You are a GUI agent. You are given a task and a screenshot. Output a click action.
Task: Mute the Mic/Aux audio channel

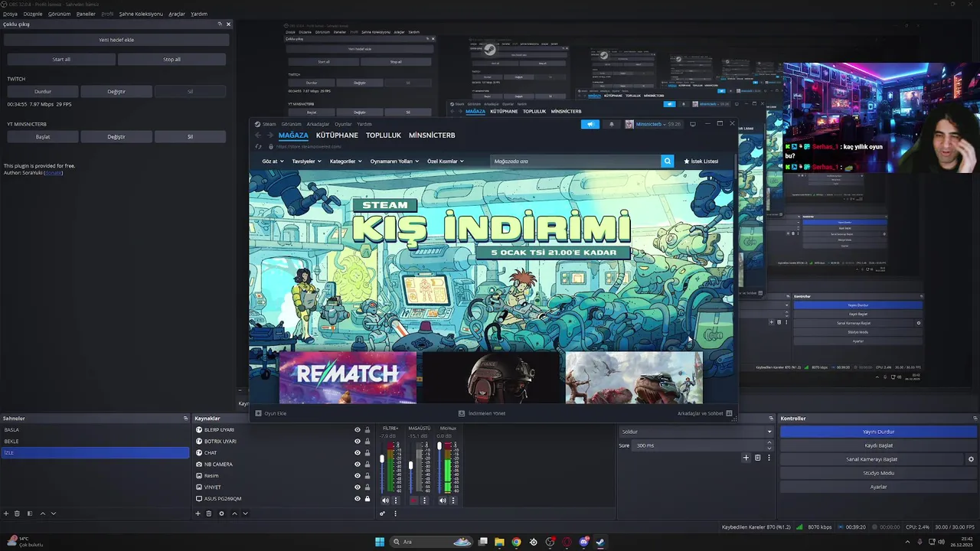[x=443, y=500]
